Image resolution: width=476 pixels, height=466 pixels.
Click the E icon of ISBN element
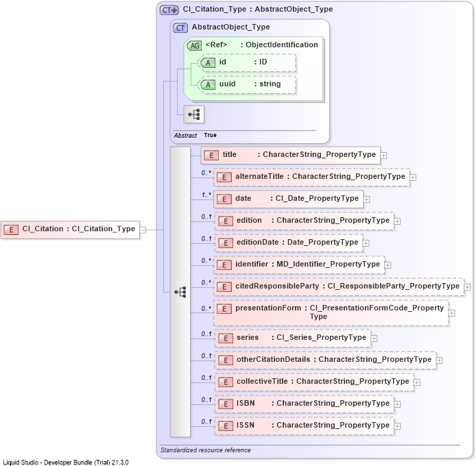point(225,404)
